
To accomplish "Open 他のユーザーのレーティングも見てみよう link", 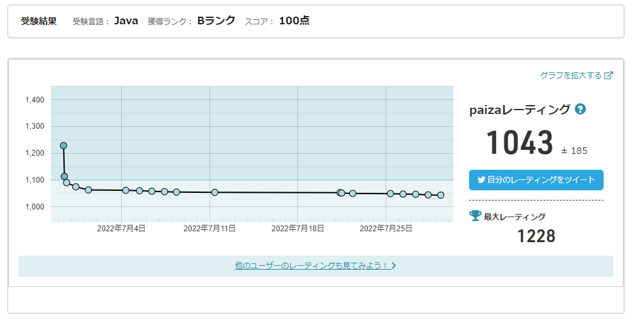I will tap(311, 265).
